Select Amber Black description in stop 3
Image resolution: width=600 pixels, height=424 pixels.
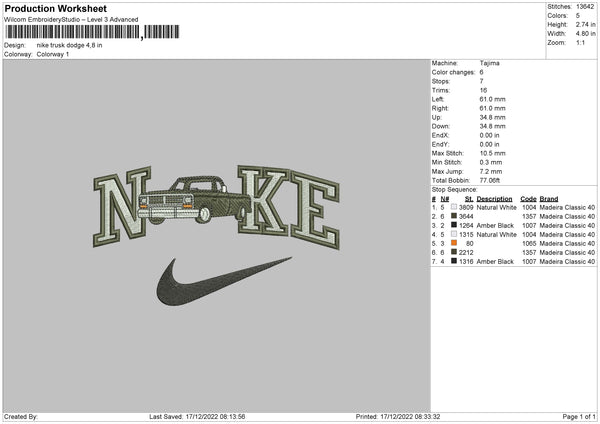tap(495, 225)
